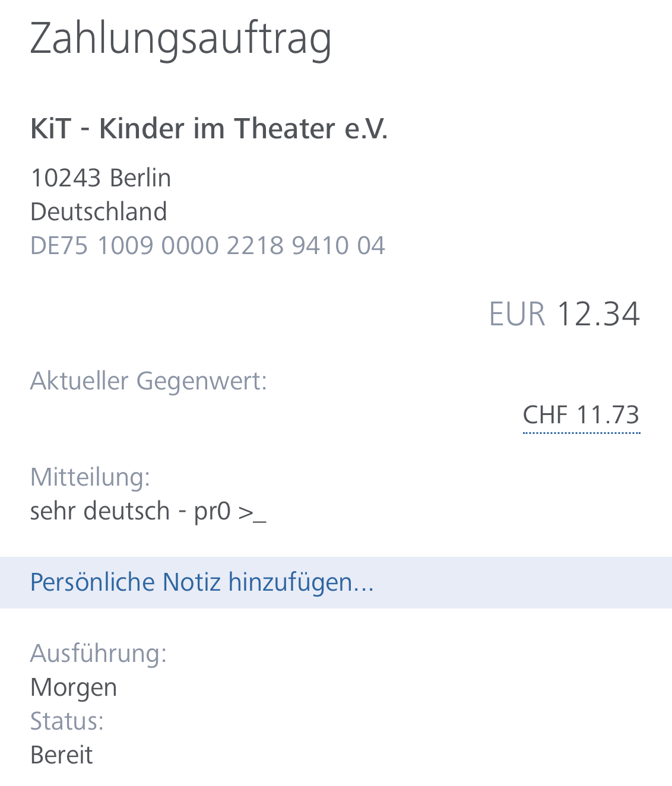Click the Aktueller Gegenwert label

click(x=148, y=381)
